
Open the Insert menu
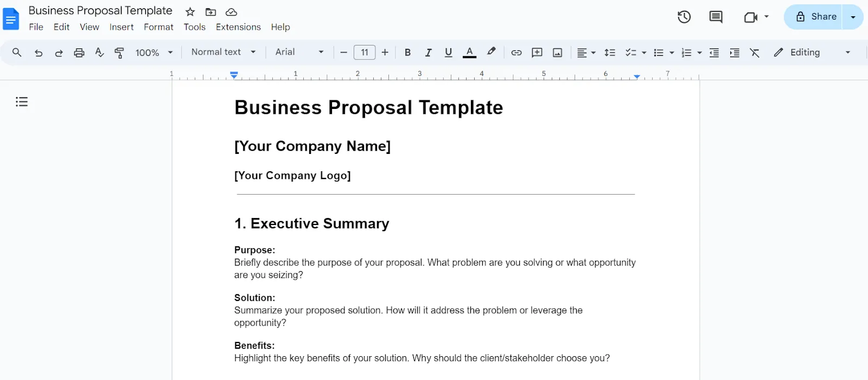[x=122, y=27]
